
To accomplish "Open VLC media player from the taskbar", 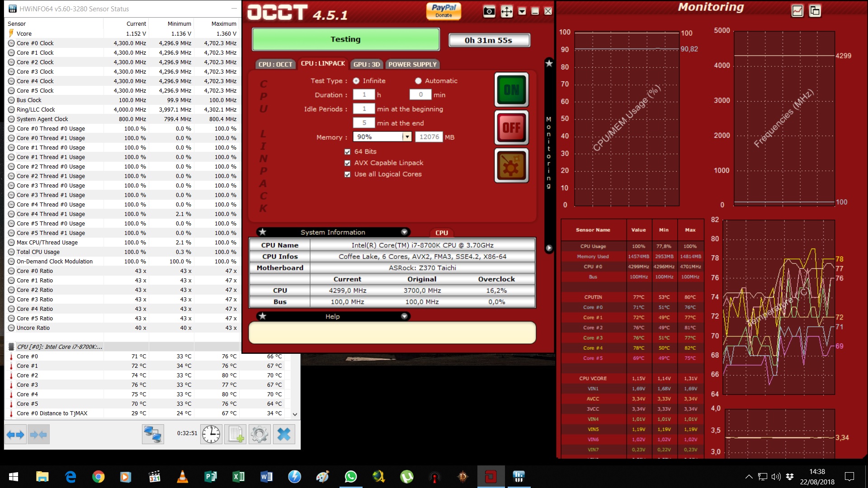I will (182, 477).
